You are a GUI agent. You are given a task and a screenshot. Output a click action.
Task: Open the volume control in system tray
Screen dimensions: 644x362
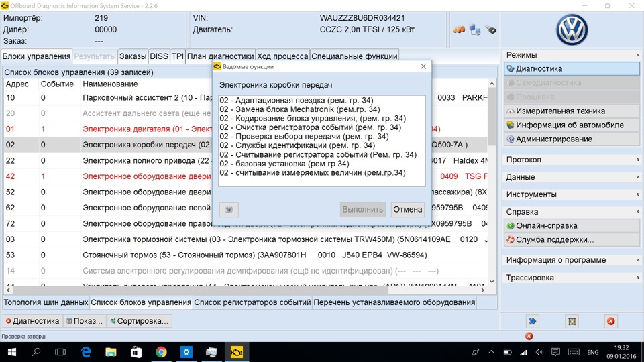point(539,352)
